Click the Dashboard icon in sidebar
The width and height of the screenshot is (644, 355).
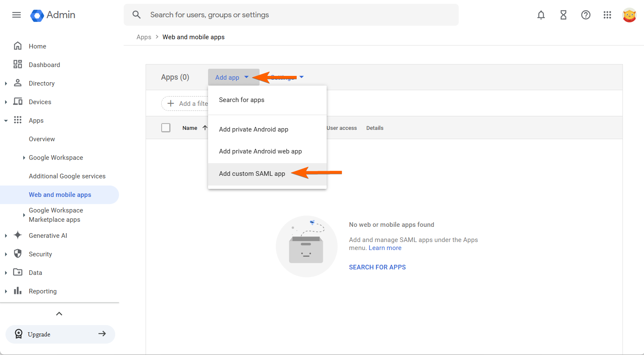[18, 65]
